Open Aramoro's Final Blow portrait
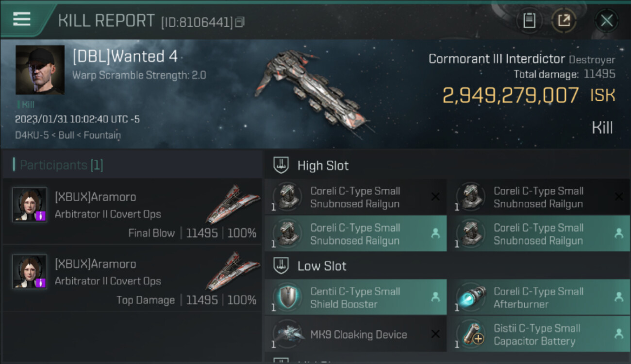The height and width of the screenshot is (364, 631). pos(30,205)
